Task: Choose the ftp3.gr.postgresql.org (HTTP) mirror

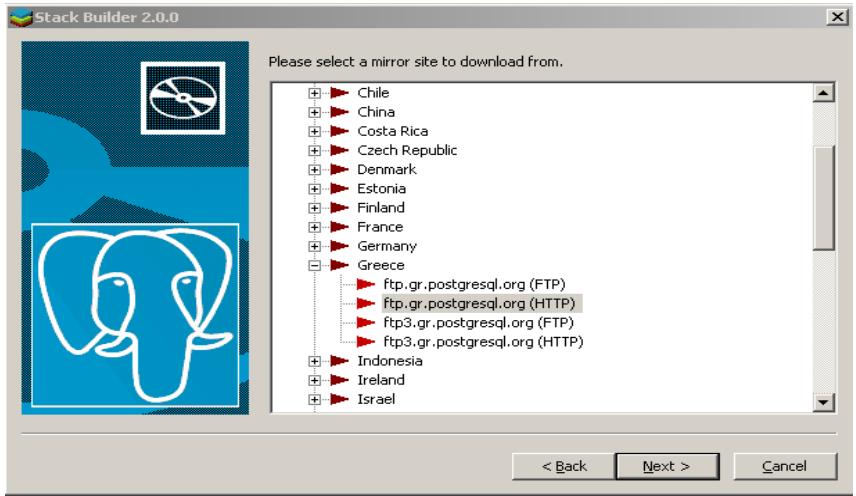Action: pos(483,342)
